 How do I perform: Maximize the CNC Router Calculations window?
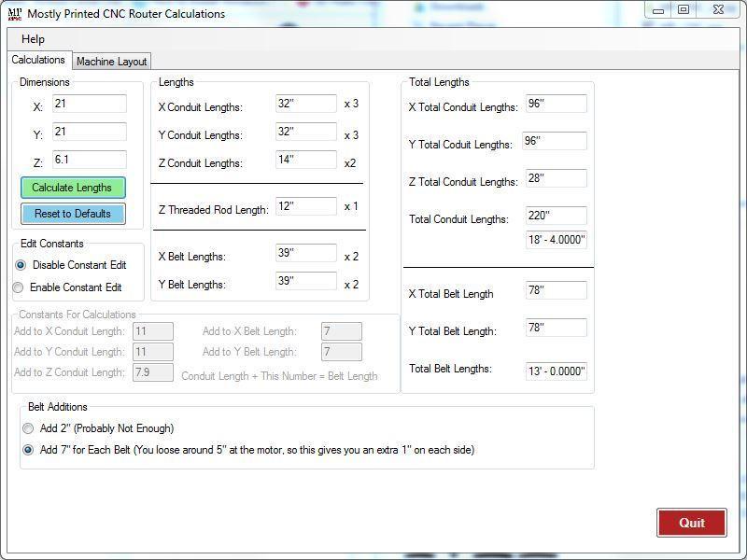(x=684, y=9)
